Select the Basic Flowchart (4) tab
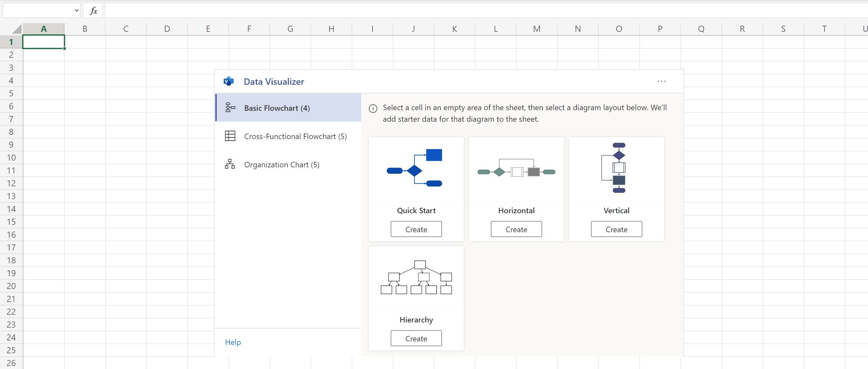 pos(277,108)
